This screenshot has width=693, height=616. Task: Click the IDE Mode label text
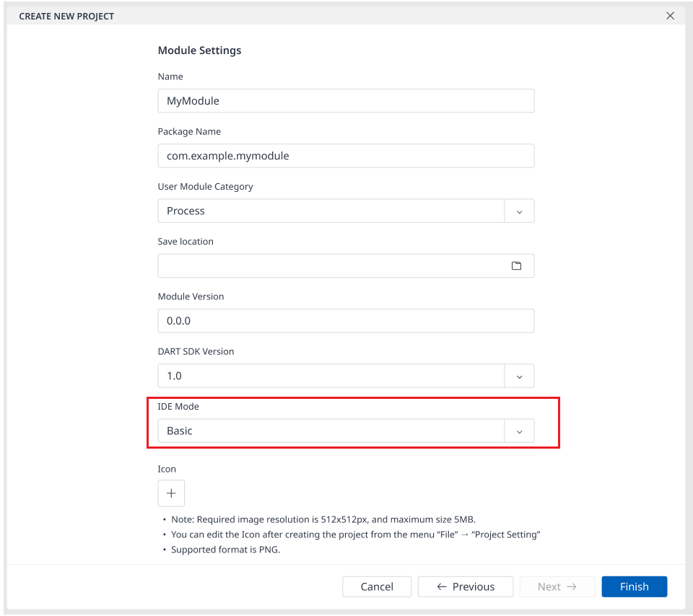pyautogui.click(x=178, y=406)
